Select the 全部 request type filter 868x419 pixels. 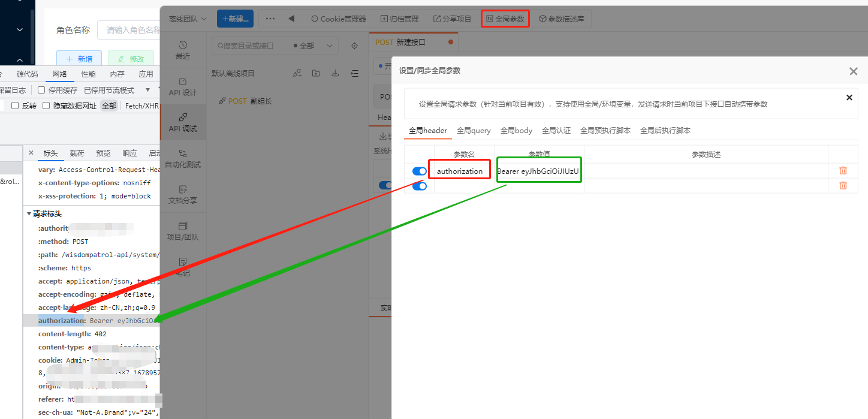click(x=109, y=105)
